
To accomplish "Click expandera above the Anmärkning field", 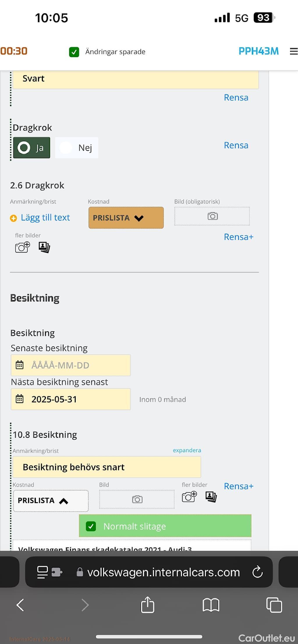I will tap(187, 450).
